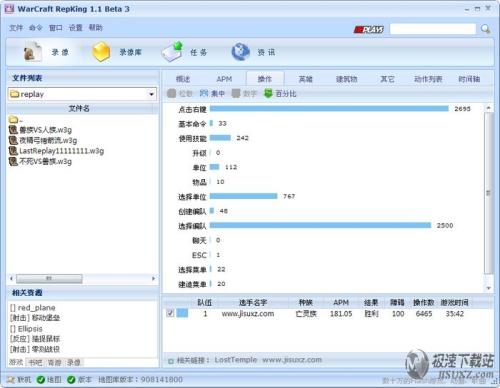Select the replay file 兽族VS人族.w3g
The width and height of the screenshot is (500, 388).
click(x=40, y=130)
